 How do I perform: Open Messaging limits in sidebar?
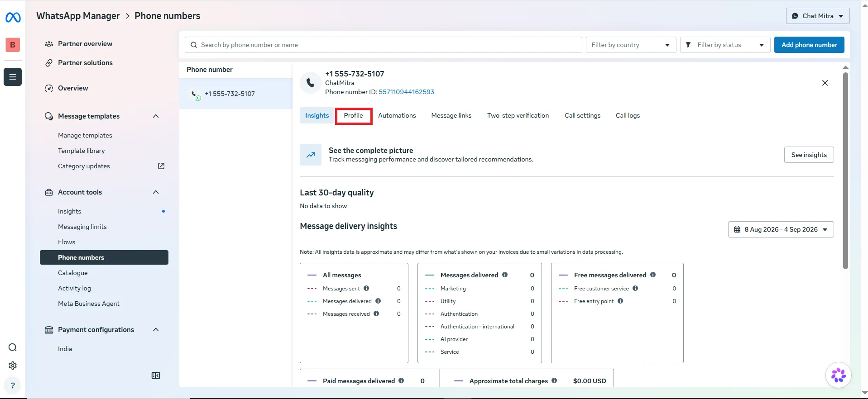click(x=82, y=227)
